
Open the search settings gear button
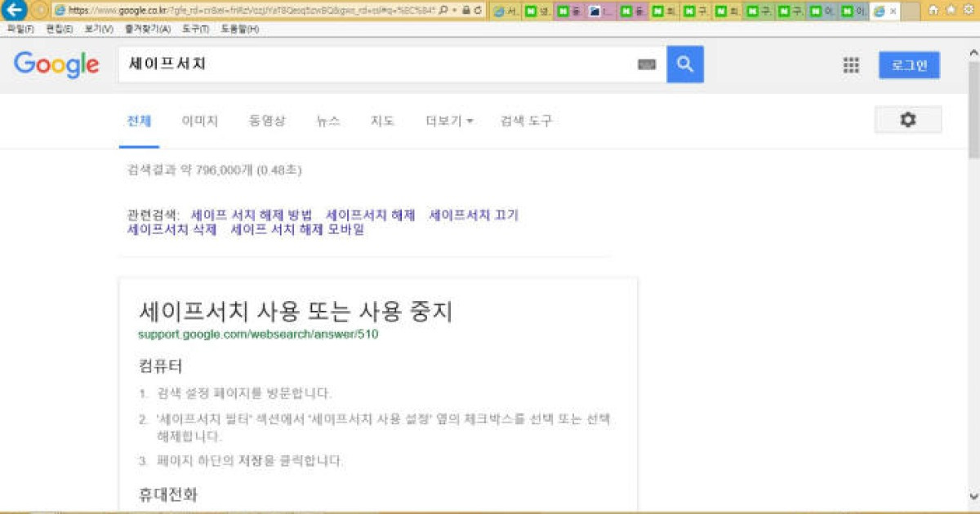pyautogui.click(x=908, y=120)
